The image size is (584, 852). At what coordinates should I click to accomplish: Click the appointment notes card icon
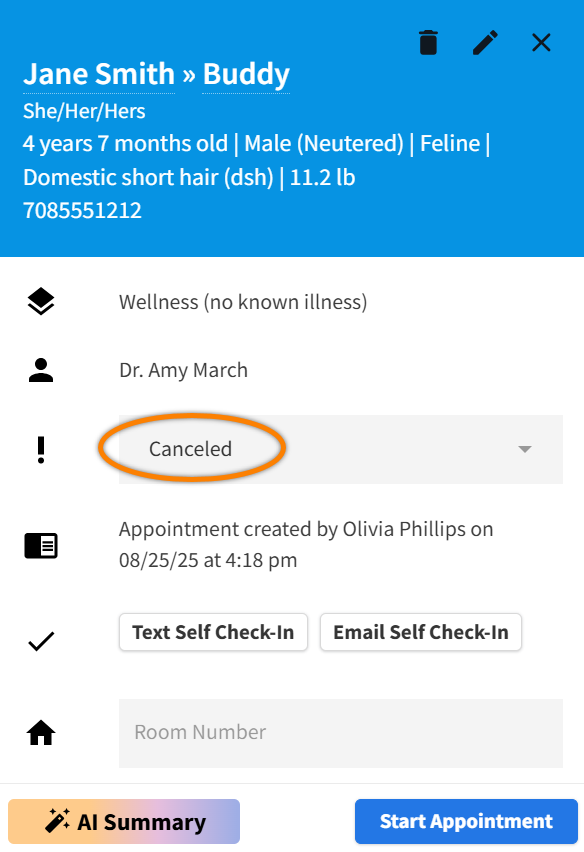point(40,545)
